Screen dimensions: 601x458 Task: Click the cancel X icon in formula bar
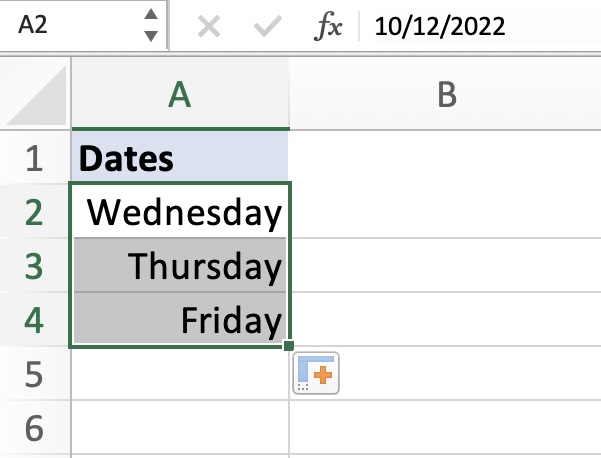pos(209,26)
